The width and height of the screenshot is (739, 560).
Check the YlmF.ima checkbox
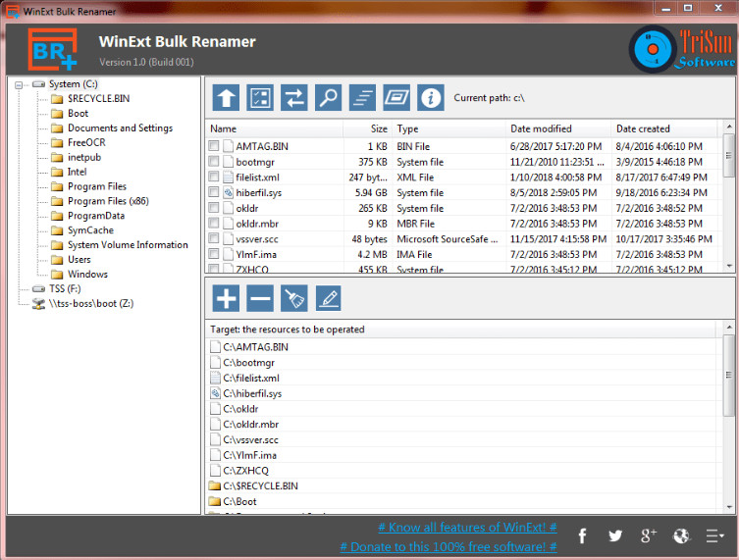point(214,254)
